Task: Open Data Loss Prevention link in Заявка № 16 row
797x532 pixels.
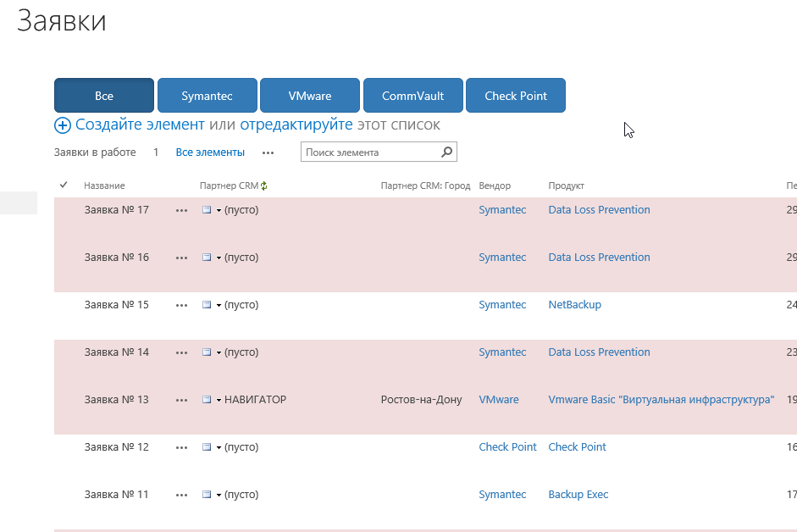Action: point(600,258)
